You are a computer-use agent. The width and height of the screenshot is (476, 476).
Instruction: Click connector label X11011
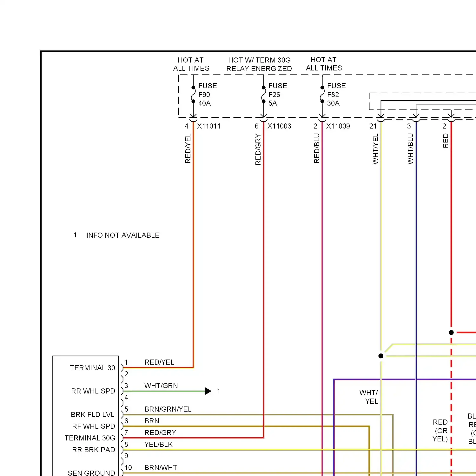point(209,126)
